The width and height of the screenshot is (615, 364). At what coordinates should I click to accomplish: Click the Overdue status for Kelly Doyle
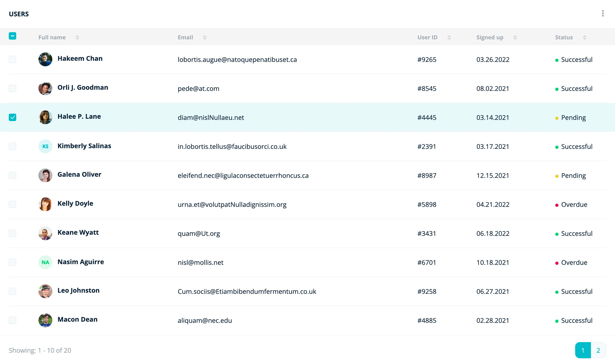(x=574, y=205)
